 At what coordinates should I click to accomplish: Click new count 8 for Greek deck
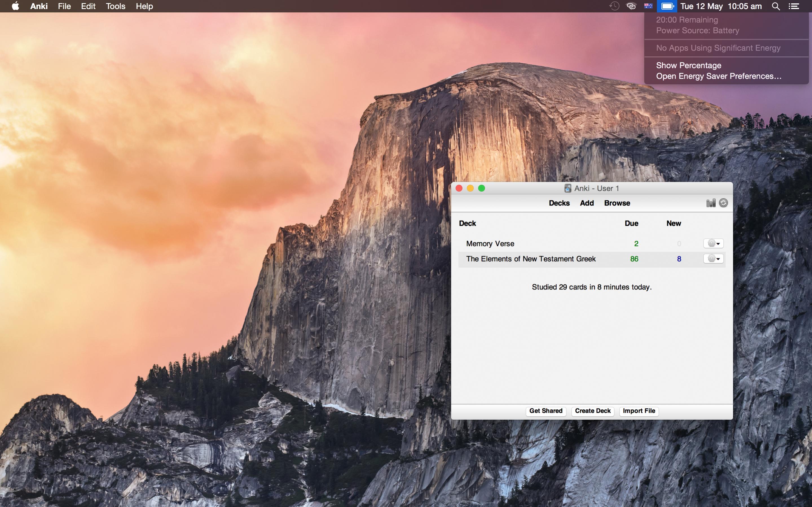[x=679, y=259]
